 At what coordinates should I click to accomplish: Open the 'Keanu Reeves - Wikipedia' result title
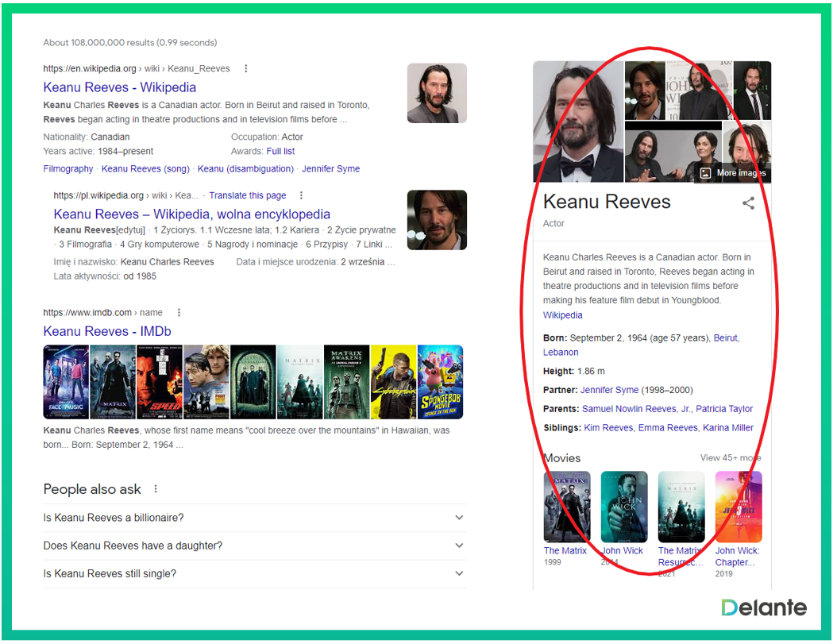pyautogui.click(x=120, y=87)
